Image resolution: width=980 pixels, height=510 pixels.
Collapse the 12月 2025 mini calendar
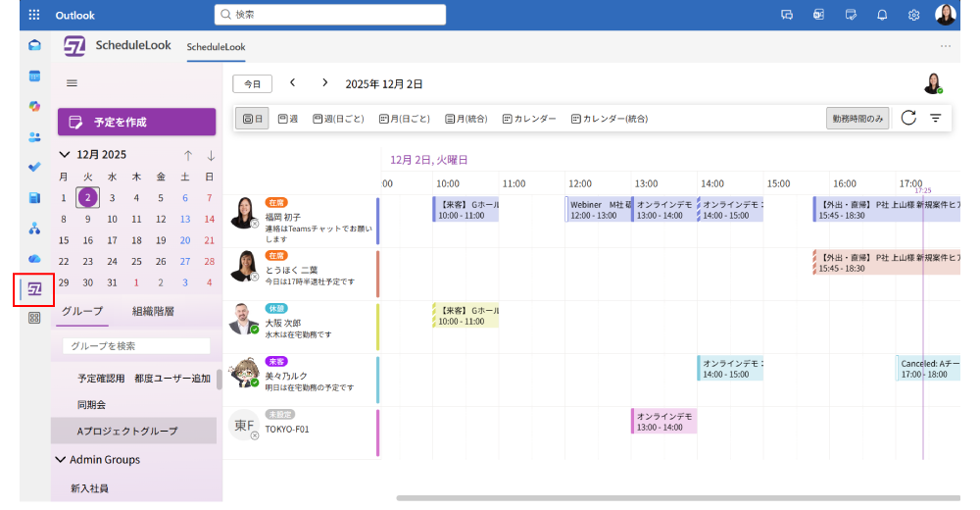(65, 155)
